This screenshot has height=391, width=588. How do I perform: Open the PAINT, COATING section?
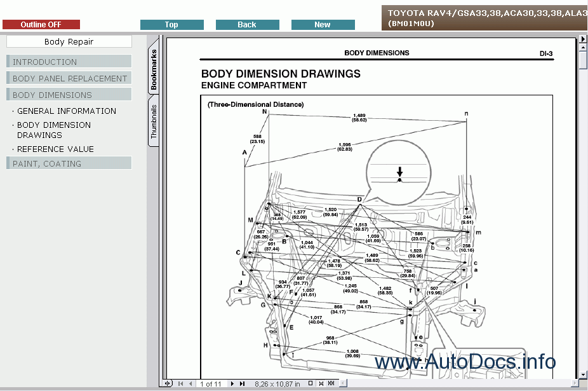(x=69, y=163)
